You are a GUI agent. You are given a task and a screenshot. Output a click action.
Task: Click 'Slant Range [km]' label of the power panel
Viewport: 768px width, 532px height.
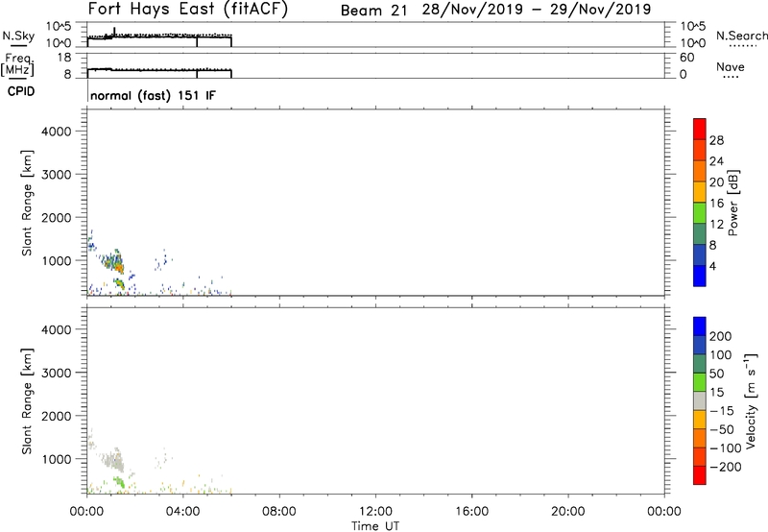(x=27, y=203)
